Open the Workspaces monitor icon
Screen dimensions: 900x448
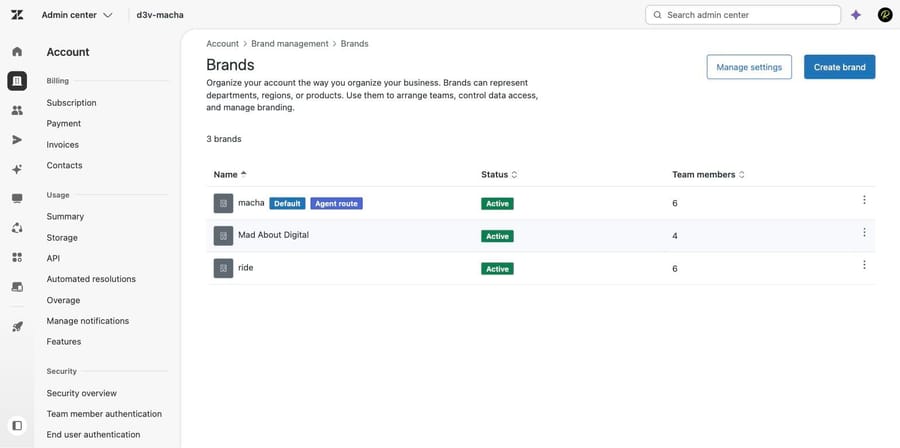pos(17,198)
